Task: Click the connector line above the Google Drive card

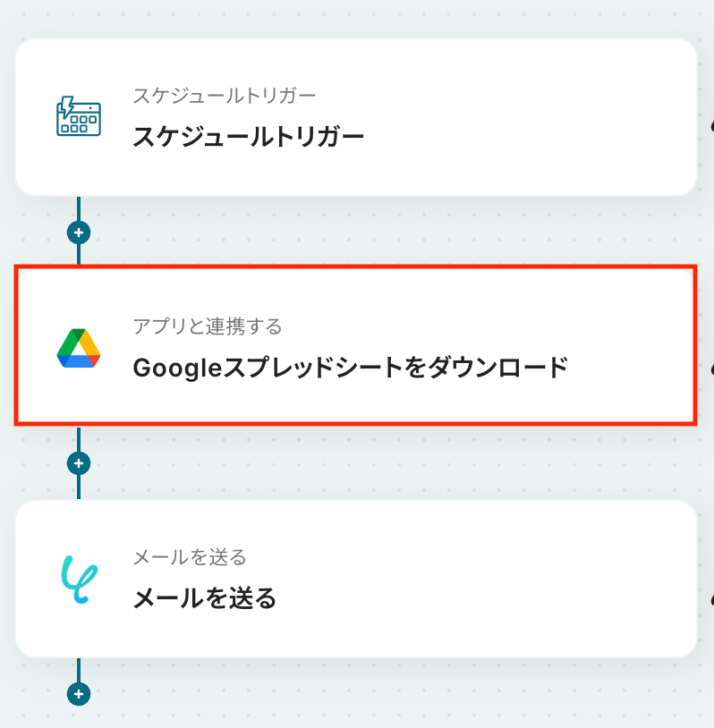Action: coord(79,255)
